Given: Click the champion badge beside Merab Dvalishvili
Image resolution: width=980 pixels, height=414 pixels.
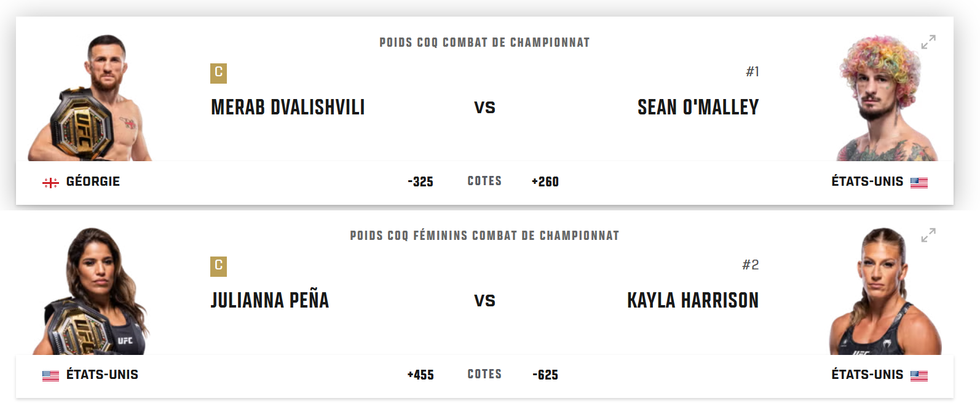Looking at the screenshot, I should point(218,73).
